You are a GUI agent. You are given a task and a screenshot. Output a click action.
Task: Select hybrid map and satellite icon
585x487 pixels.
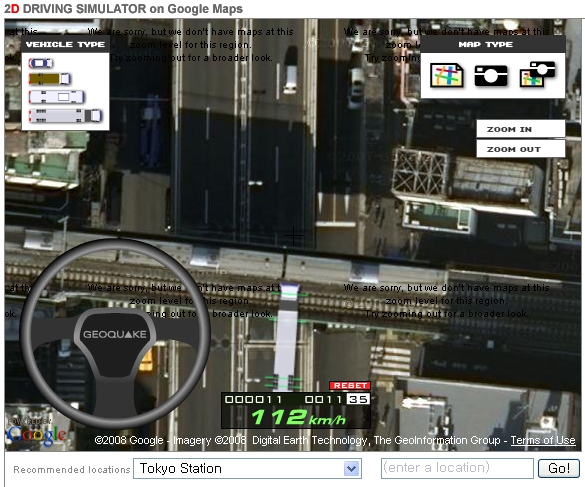[537, 75]
